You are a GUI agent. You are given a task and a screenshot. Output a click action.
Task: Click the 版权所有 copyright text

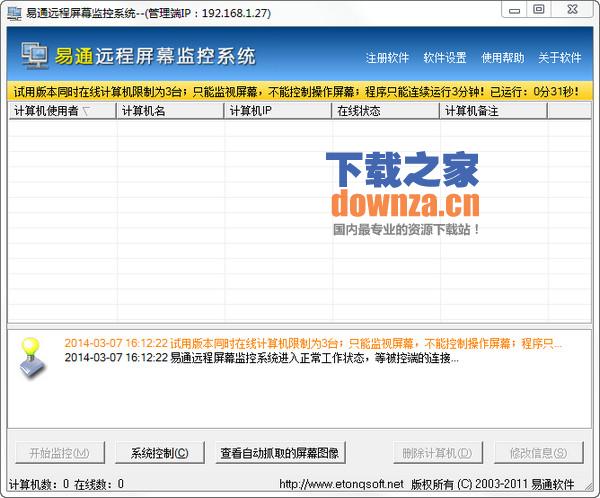click(x=493, y=484)
